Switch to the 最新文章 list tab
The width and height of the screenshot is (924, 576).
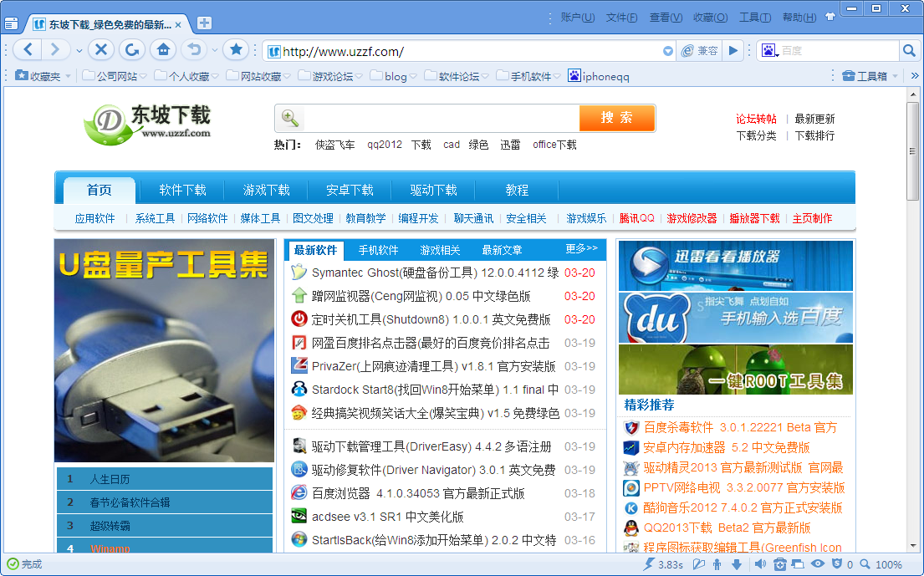[x=502, y=250]
